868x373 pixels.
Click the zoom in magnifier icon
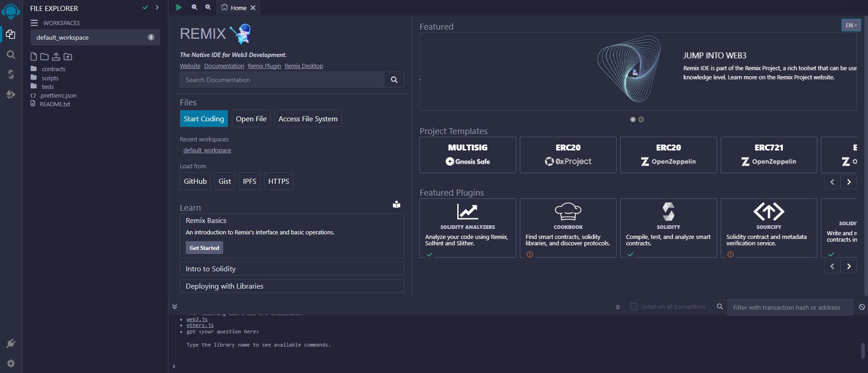(208, 7)
